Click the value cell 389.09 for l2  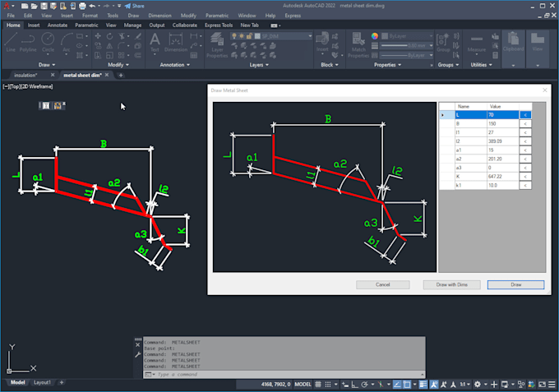pyautogui.click(x=502, y=141)
